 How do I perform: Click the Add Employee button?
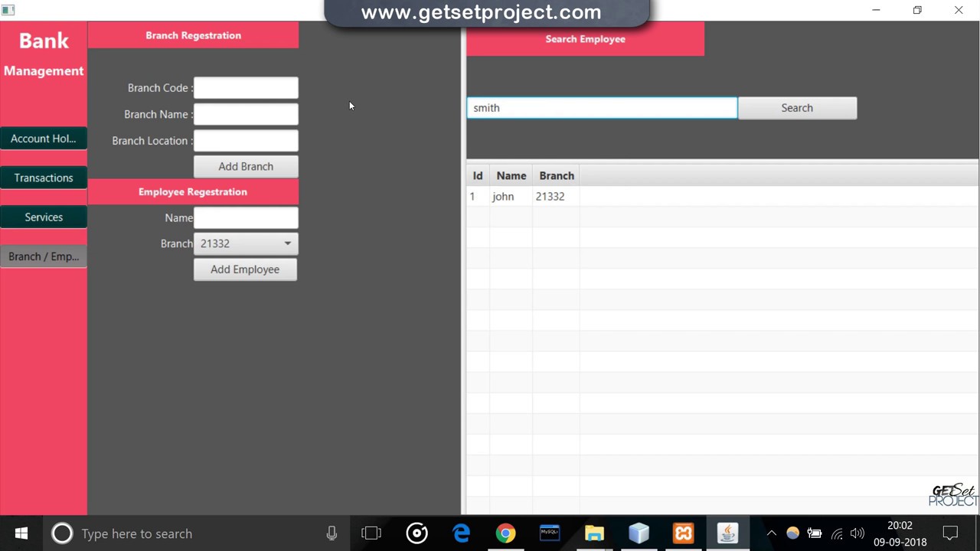(x=245, y=269)
